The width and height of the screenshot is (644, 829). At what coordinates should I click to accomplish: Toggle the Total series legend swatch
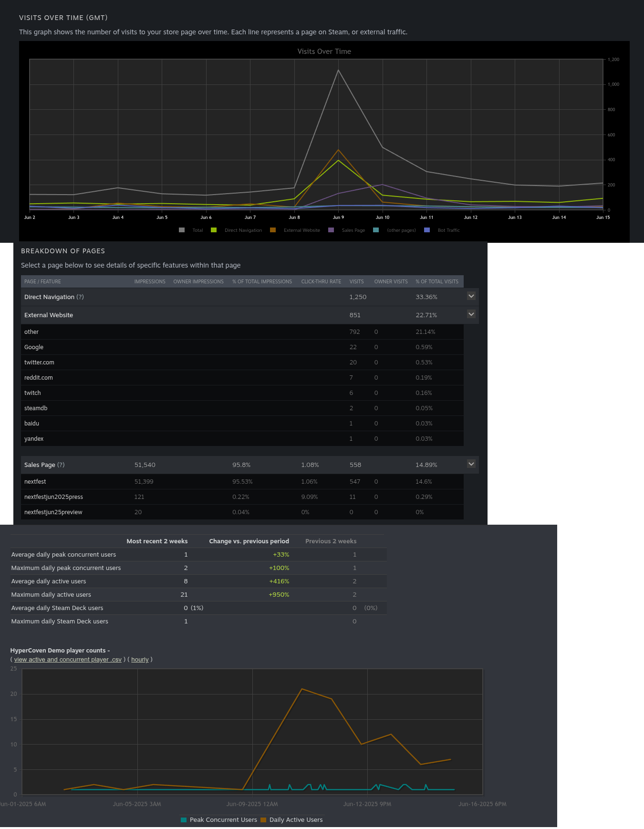tap(182, 230)
